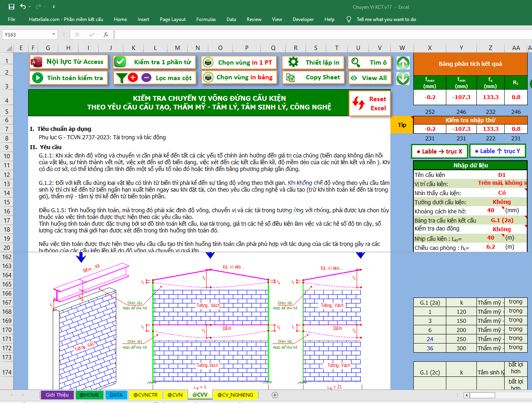Click the Copy Sheet document icon
Image resolution: width=532 pixels, height=403 pixels.
290,77
